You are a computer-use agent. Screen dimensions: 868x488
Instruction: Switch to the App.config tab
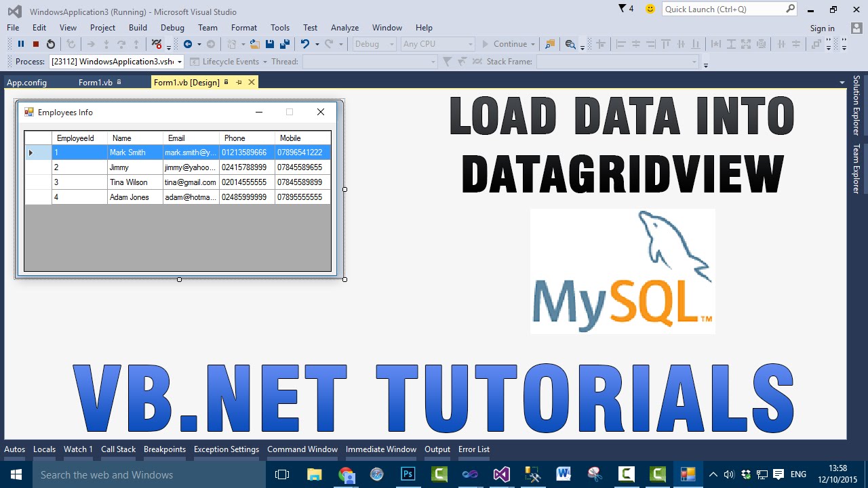27,82
